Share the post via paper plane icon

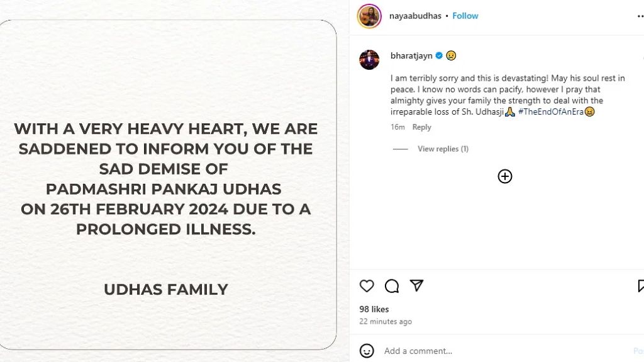416,286
